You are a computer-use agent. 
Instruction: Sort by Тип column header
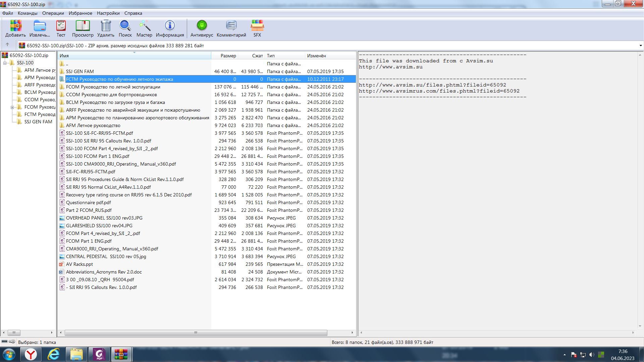tap(285, 56)
